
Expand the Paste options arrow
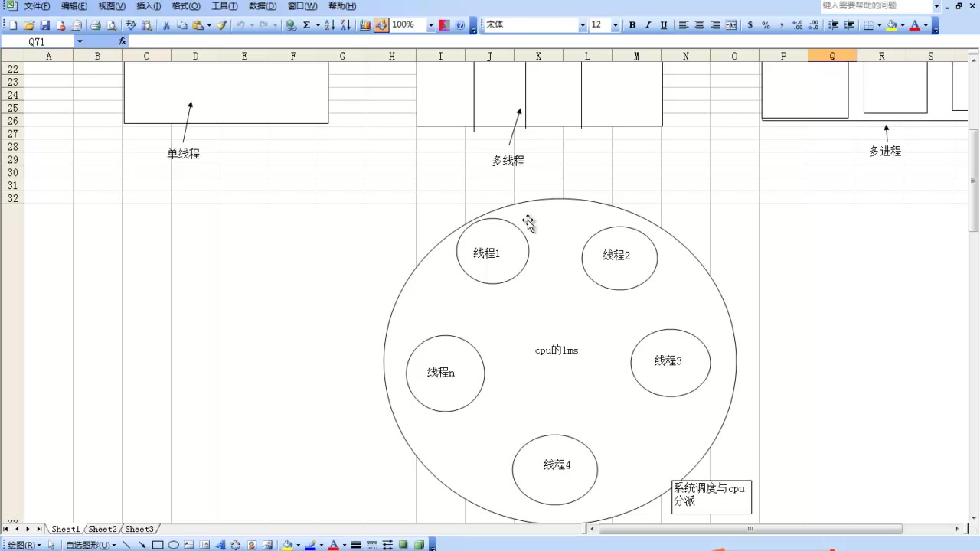[208, 25]
